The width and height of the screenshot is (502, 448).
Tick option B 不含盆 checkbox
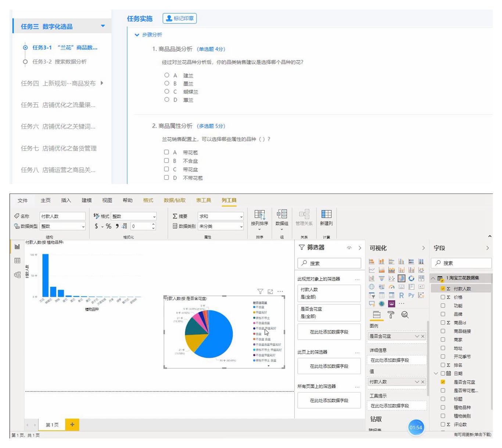point(166,160)
